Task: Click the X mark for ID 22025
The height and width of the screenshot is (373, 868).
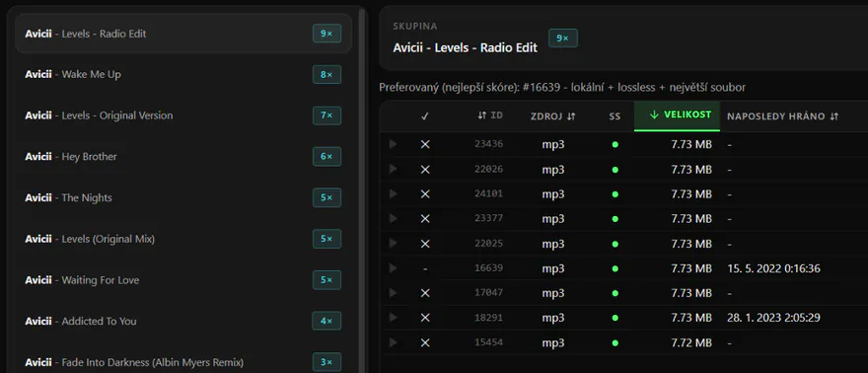Action: point(424,244)
